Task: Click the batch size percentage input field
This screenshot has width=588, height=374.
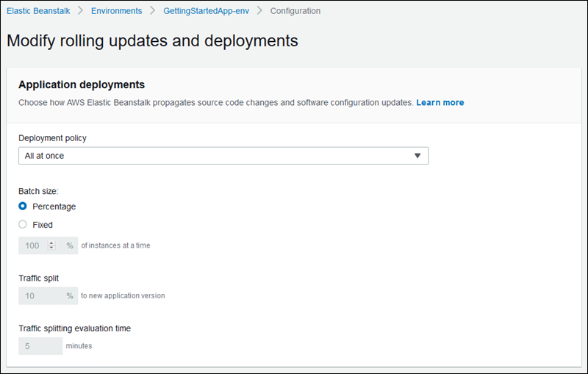Action: pos(33,245)
